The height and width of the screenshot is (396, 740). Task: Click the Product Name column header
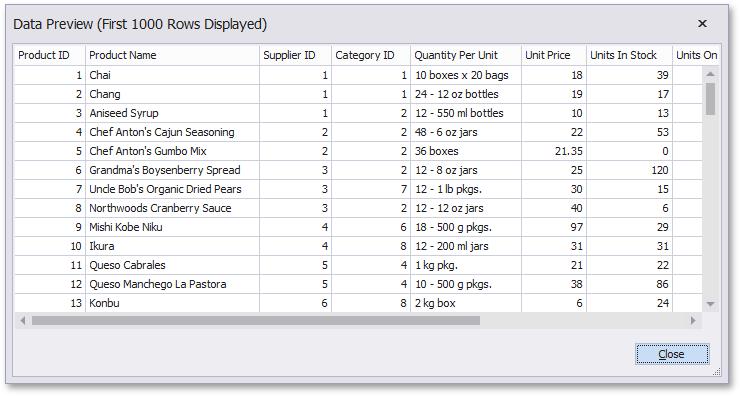click(x=172, y=55)
